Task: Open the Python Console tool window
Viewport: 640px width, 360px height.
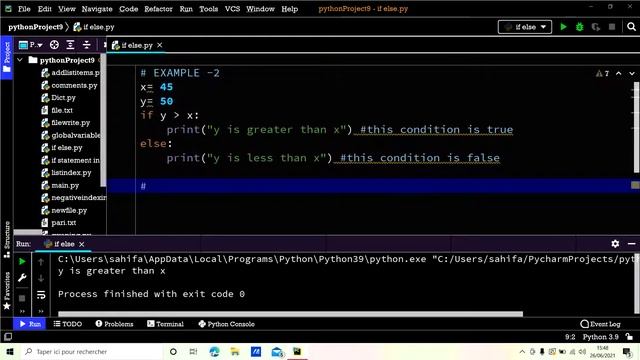Action: 226,324
